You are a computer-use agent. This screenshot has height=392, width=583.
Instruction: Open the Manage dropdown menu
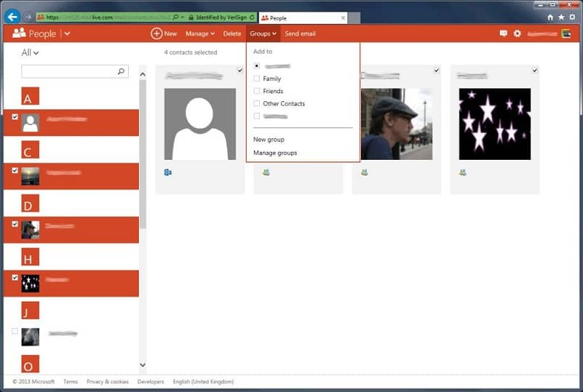pyautogui.click(x=200, y=33)
